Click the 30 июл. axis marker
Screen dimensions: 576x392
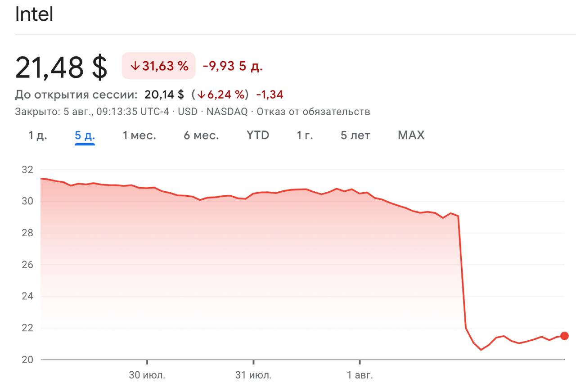[x=147, y=375]
